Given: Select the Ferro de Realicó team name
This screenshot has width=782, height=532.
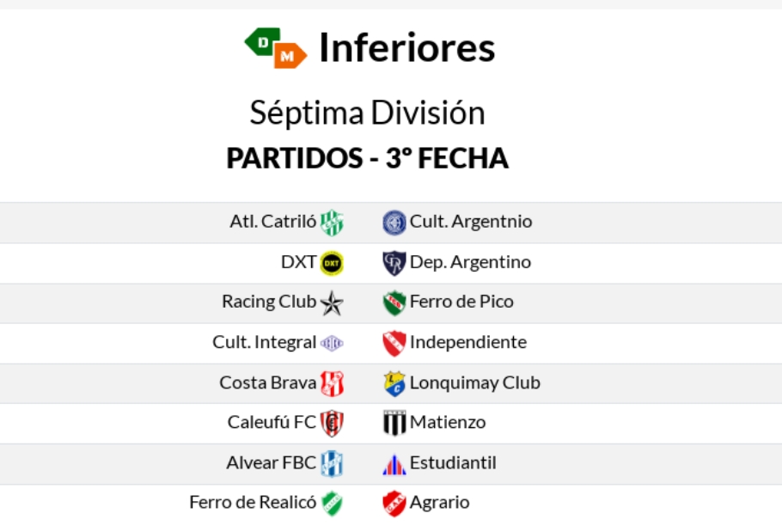Looking at the screenshot, I should point(253,502).
